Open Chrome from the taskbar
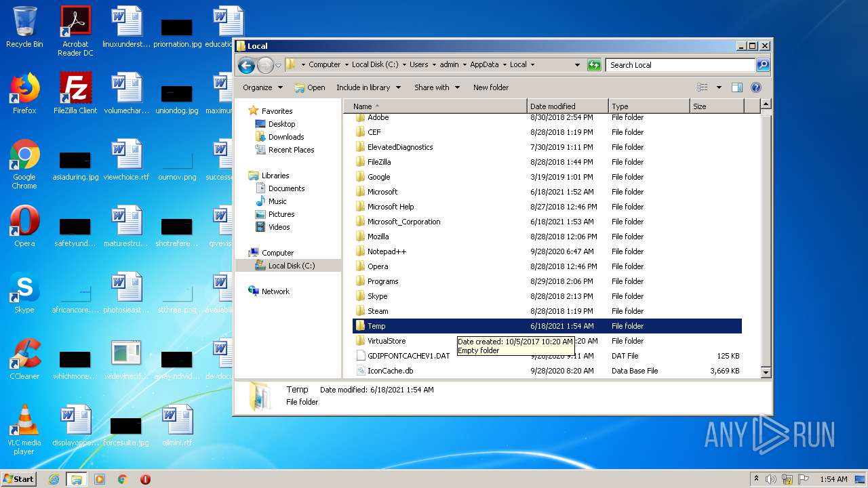The width and height of the screenshot is (868, 488). point(123,479)
